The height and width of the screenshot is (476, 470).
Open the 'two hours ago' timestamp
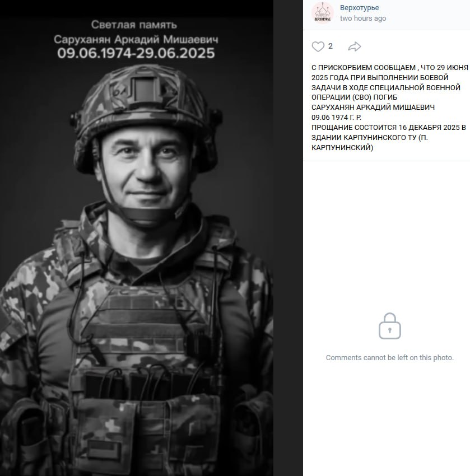[x=363, y=18]
